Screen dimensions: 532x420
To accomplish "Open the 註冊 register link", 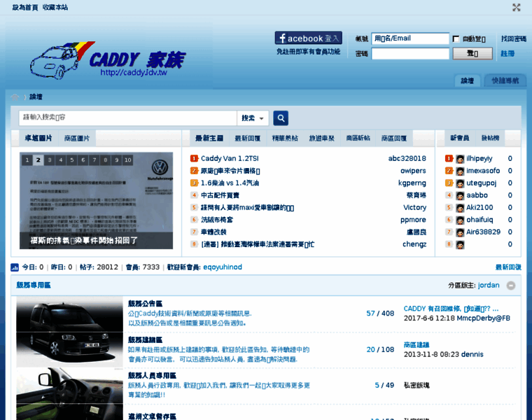I will 507,54.
